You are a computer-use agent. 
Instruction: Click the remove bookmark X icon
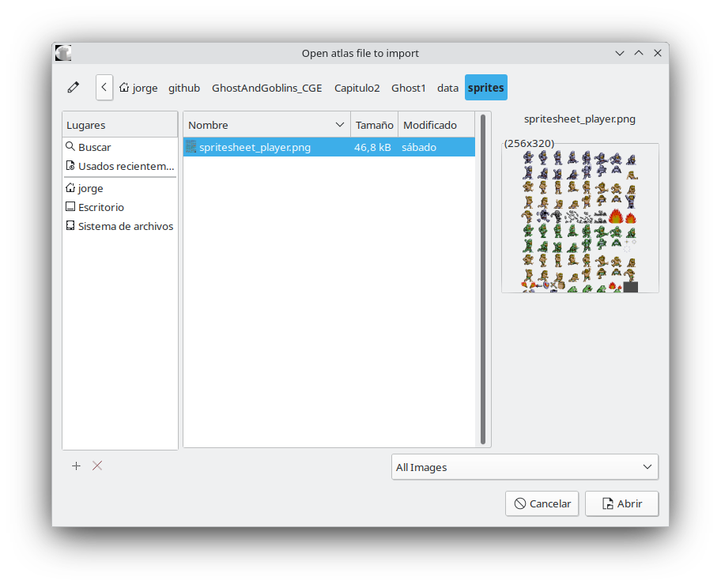97,465
